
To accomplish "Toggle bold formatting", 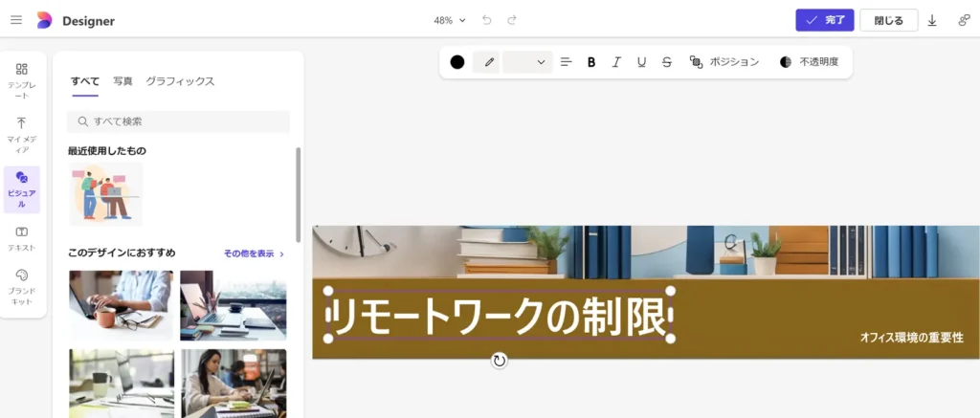I will click(x=591, y=62).
